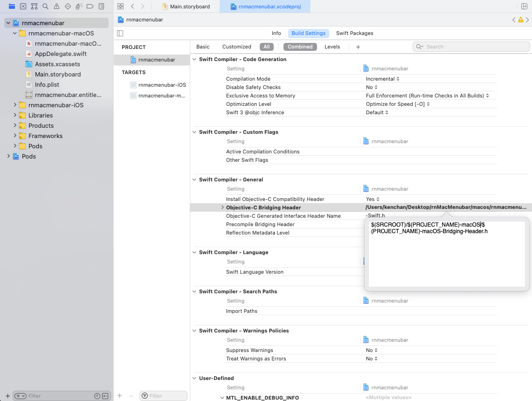532x401 pixels.
Task: Expand the Objective-C Bridging Header setting
Action: point(222,207)
